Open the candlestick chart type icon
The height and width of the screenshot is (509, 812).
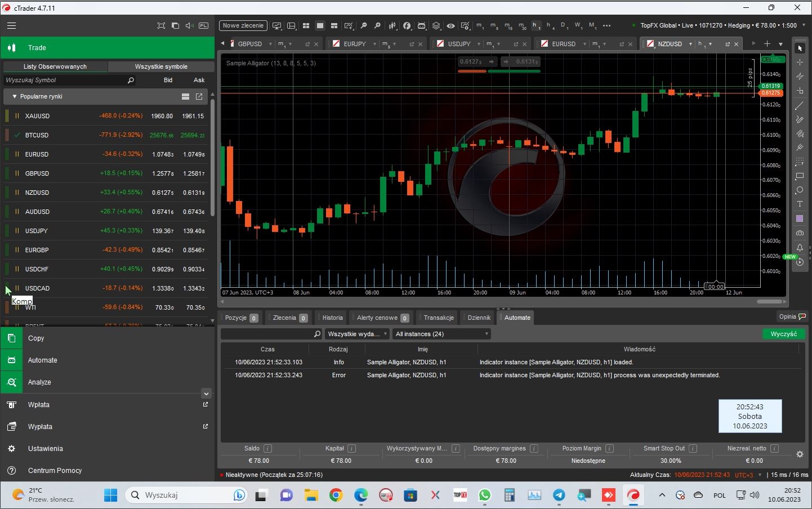pyautogui.click(x=392, y=25)
